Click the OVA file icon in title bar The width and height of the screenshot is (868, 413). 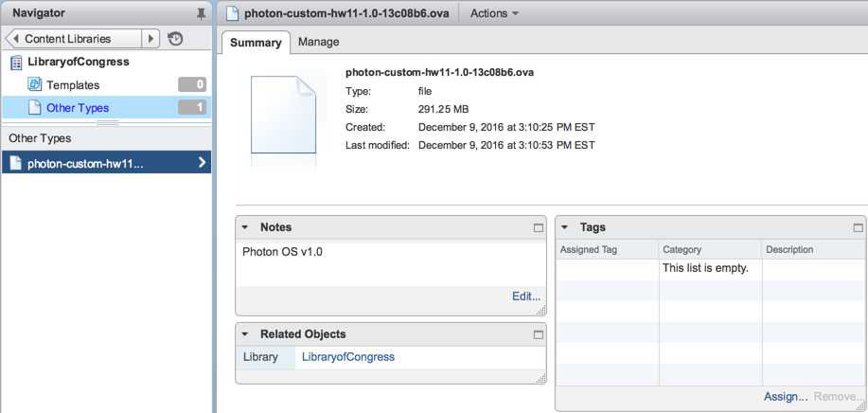coord(231,14)
